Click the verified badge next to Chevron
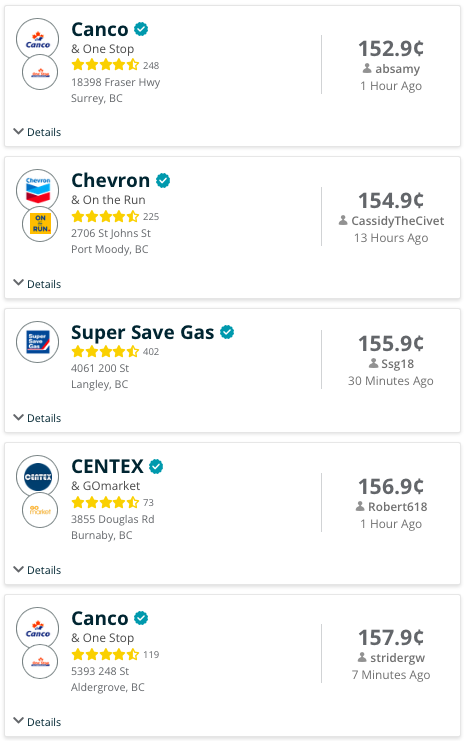Screen dimensions: 470x741 coord(163,181)
